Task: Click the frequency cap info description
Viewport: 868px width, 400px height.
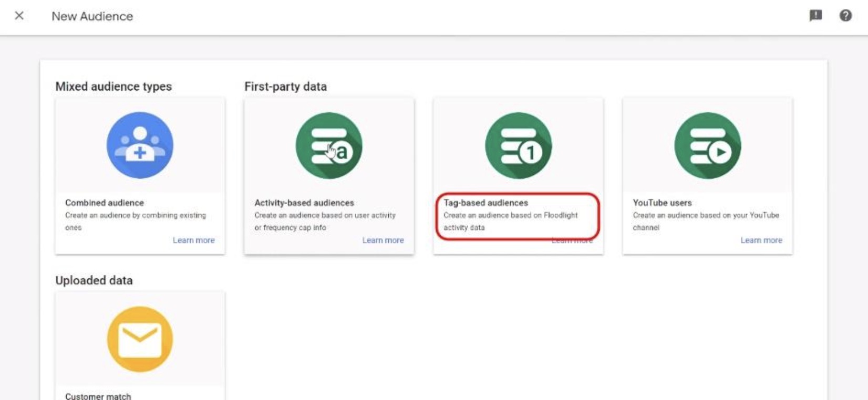Action: click(x=324, y=221)
